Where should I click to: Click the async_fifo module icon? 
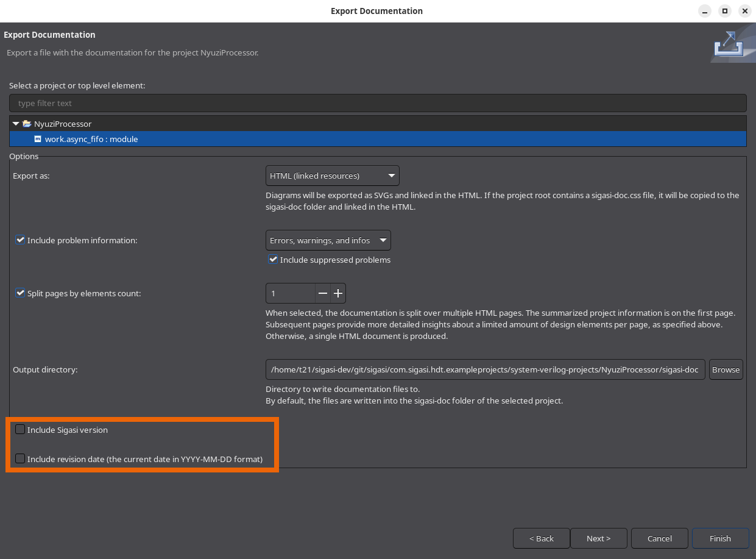[x=38, y=139]
